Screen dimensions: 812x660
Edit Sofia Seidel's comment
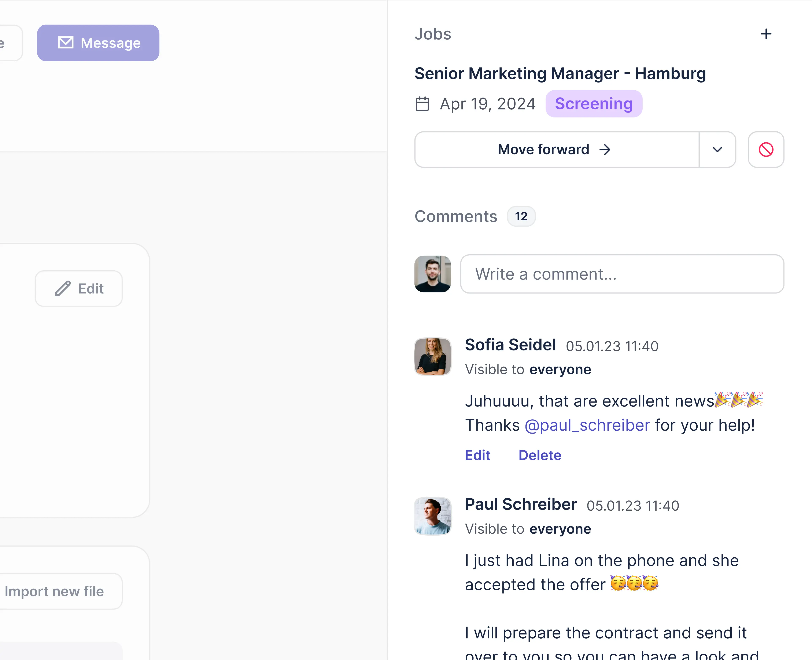pyautogui.click(x=477, y=455)
